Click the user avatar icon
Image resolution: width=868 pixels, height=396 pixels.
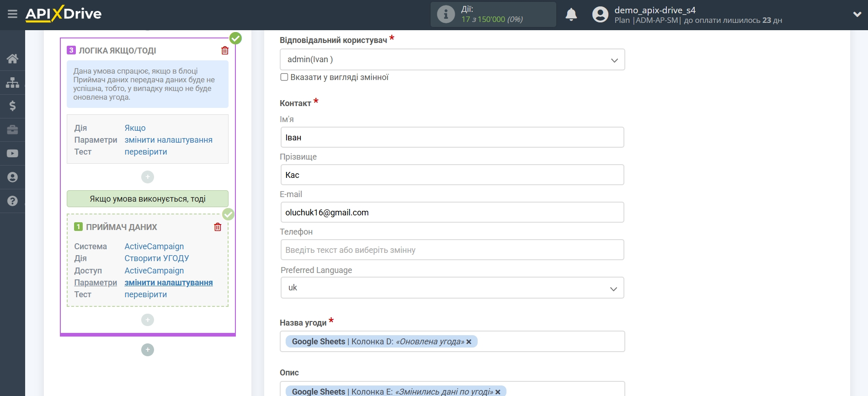click(600, 15)
